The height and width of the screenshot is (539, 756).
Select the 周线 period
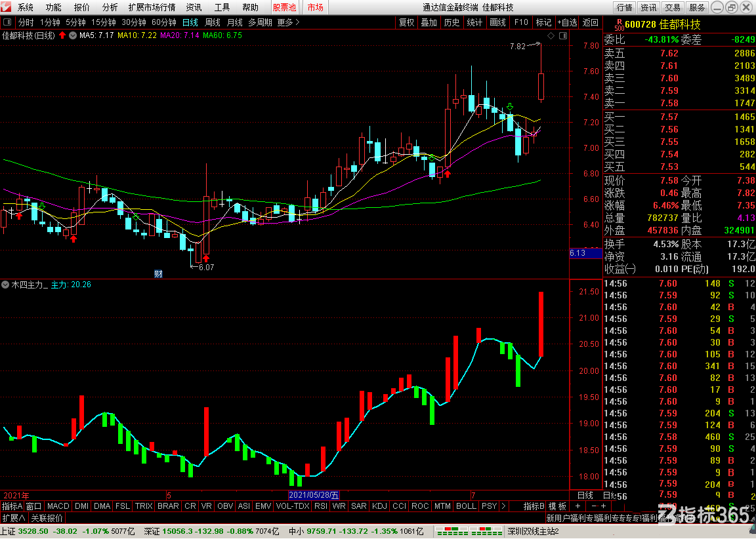pos(213,23)
